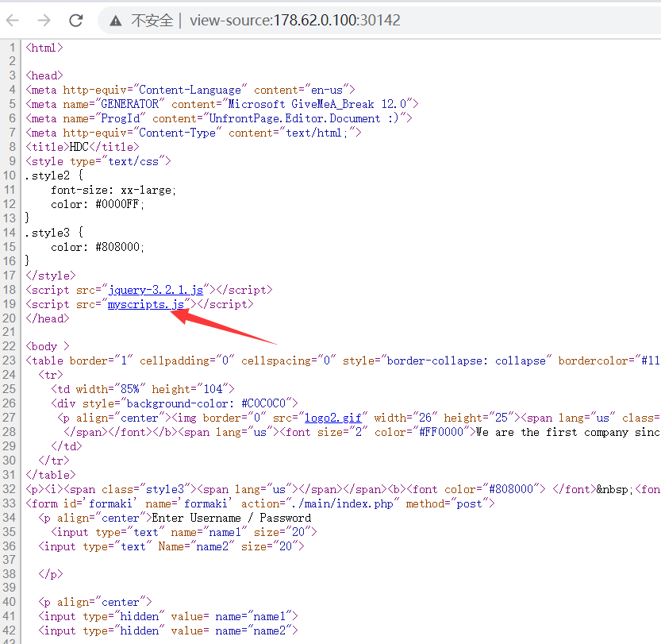Open the logo2.gif image link
The width and height of the screenshot is (661, 644).
click(x=333, y=418)
